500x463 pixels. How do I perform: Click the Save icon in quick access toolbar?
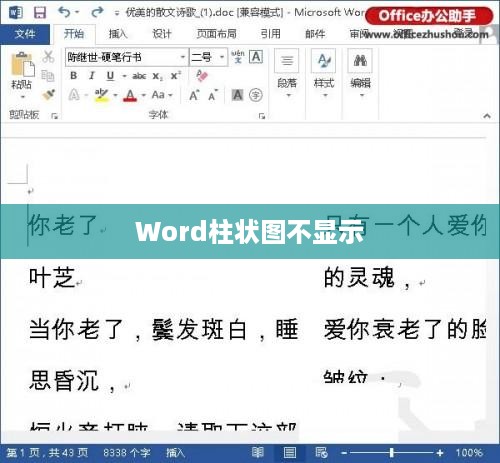[x=40, y=13]
